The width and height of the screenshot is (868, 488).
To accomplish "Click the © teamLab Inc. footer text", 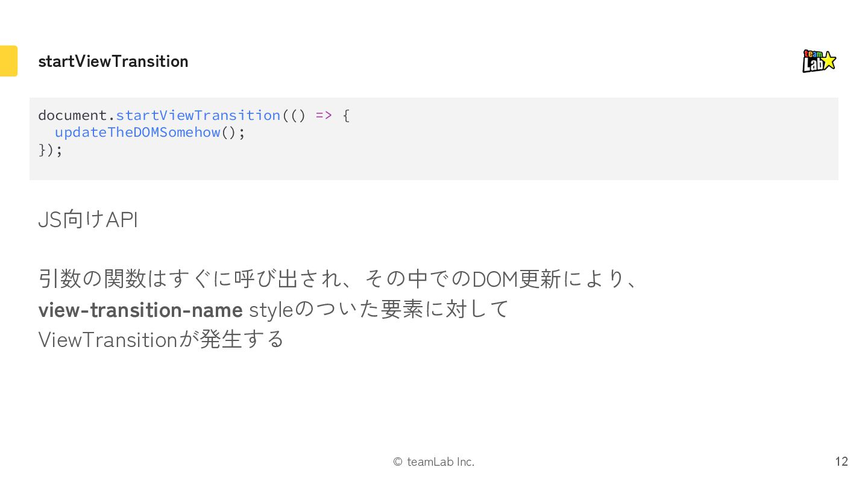I will [433, 462].
